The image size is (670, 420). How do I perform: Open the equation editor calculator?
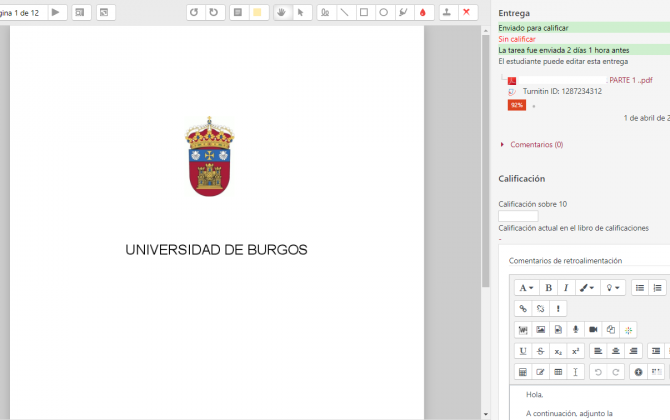[x=523, y=372]
